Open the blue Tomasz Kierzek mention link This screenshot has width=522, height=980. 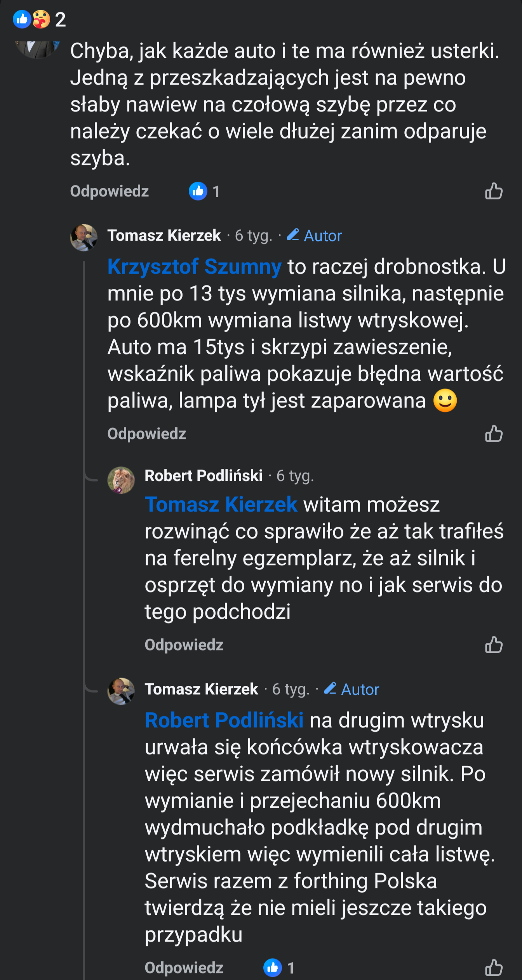tap(221, 505)
